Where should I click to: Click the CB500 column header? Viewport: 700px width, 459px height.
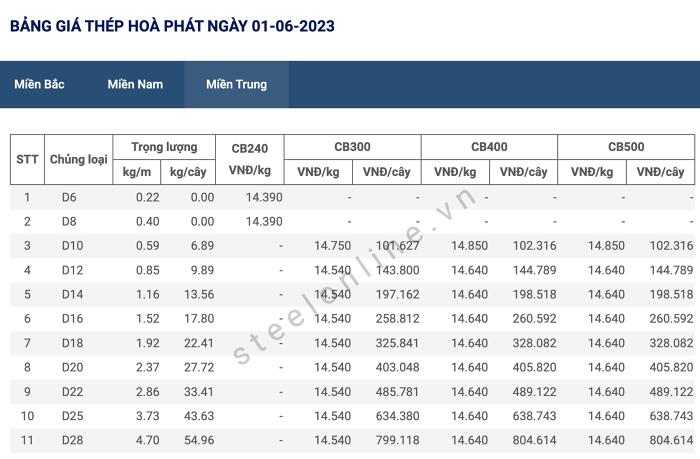point(626,147)
